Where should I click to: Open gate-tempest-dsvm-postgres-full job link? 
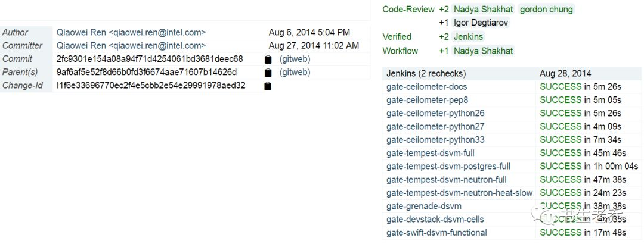coord(448,166)
